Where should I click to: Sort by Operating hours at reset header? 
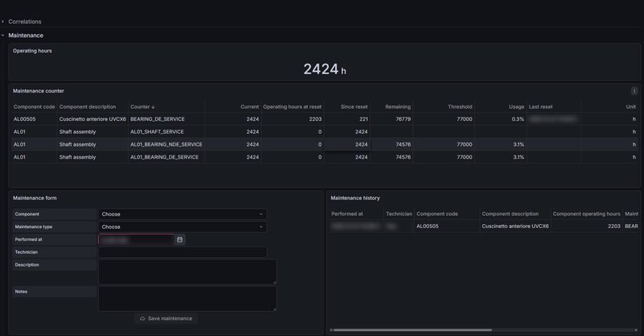[x=292, y=107]
